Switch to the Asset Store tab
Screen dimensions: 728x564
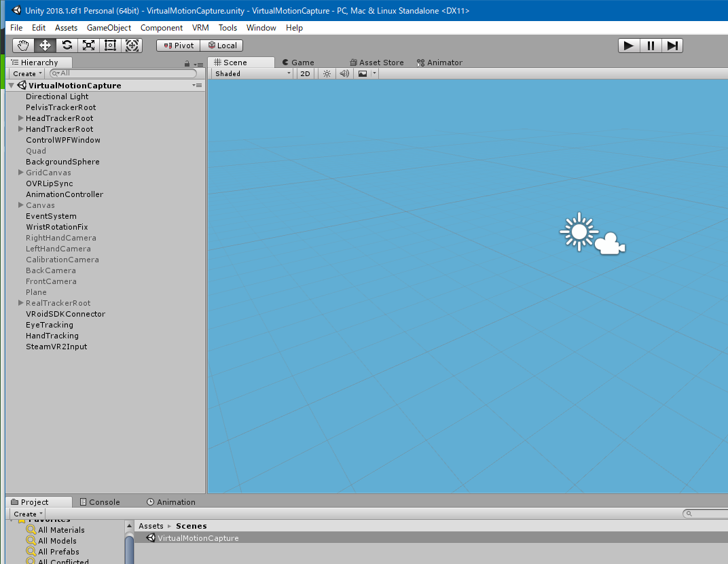click(x=377, y=63)
